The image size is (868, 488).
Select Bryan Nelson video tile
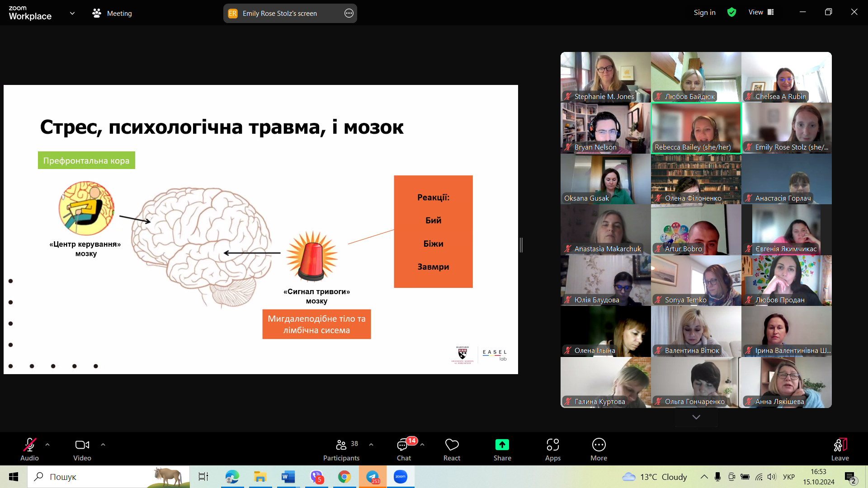pos(606,128)
